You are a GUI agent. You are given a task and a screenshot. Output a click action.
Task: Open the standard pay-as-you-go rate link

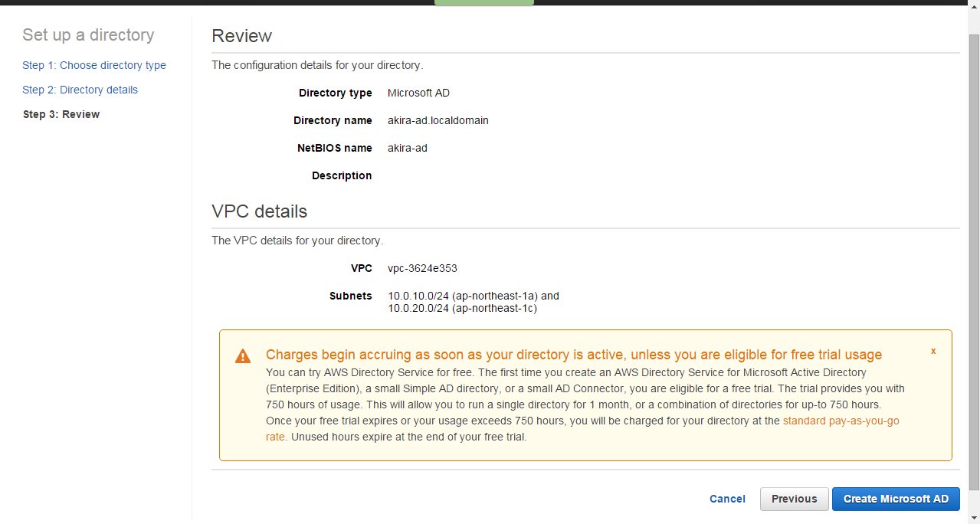pyautogui.click(x=841, y=421)
